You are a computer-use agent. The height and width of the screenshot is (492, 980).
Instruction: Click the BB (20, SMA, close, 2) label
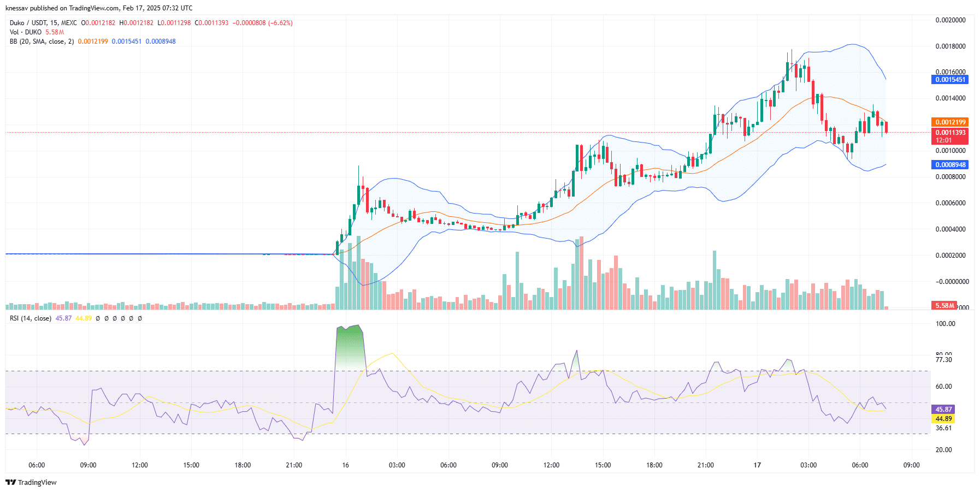click(42, 42)
